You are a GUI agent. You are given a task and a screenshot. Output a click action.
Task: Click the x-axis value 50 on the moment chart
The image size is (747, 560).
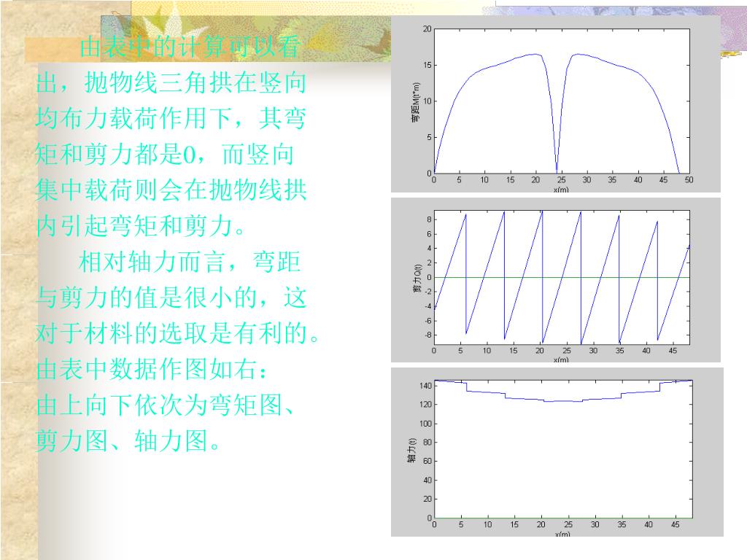(x=689, y=180)
